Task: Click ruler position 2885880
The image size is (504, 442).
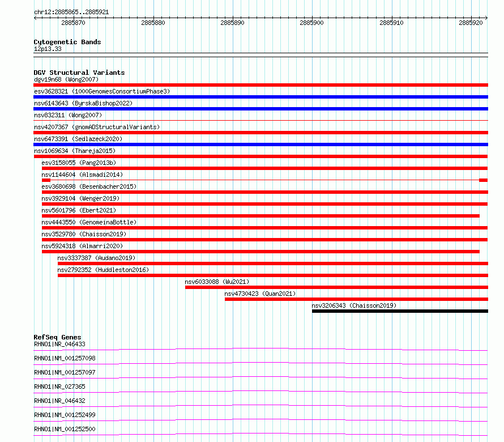Action: 153,23
